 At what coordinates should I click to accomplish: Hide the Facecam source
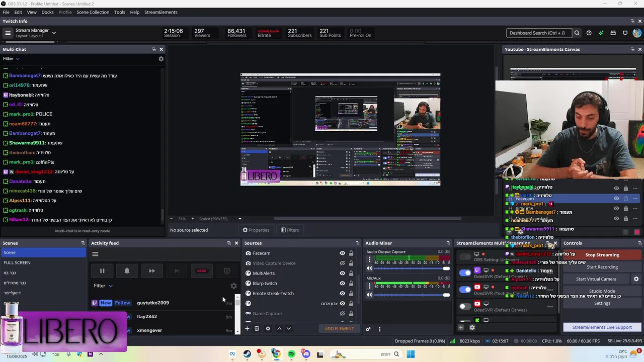342,253
